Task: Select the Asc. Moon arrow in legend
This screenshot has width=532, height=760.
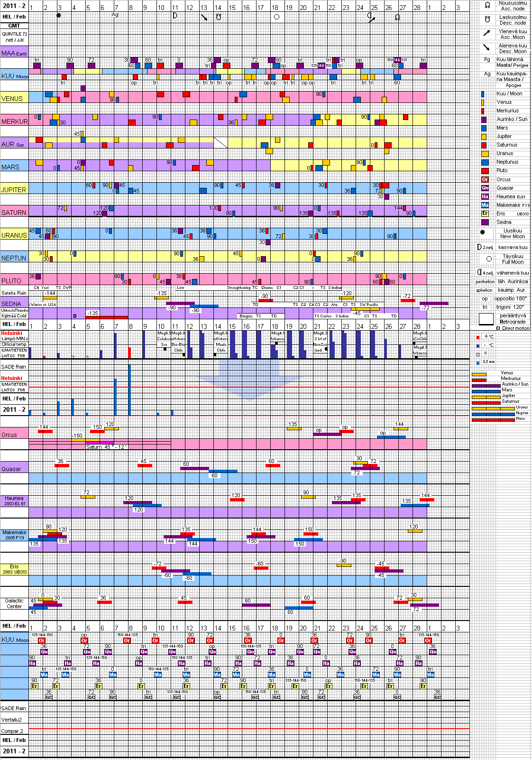Action: (486, 33)
